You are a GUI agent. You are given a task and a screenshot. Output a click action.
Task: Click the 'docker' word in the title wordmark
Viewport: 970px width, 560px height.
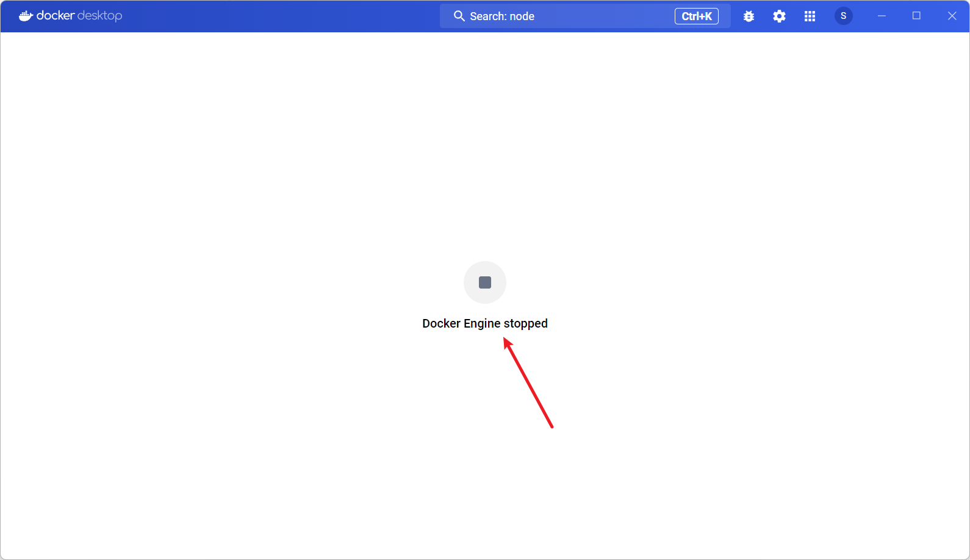tap(56, 16)
